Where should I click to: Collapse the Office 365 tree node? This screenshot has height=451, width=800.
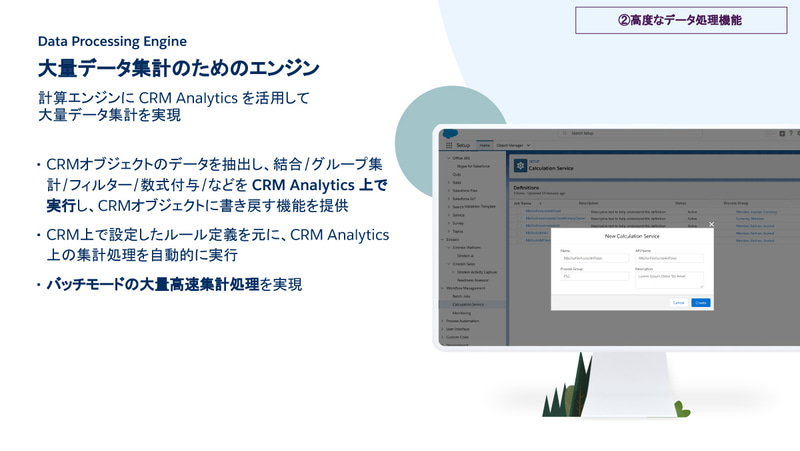point(449,158)
